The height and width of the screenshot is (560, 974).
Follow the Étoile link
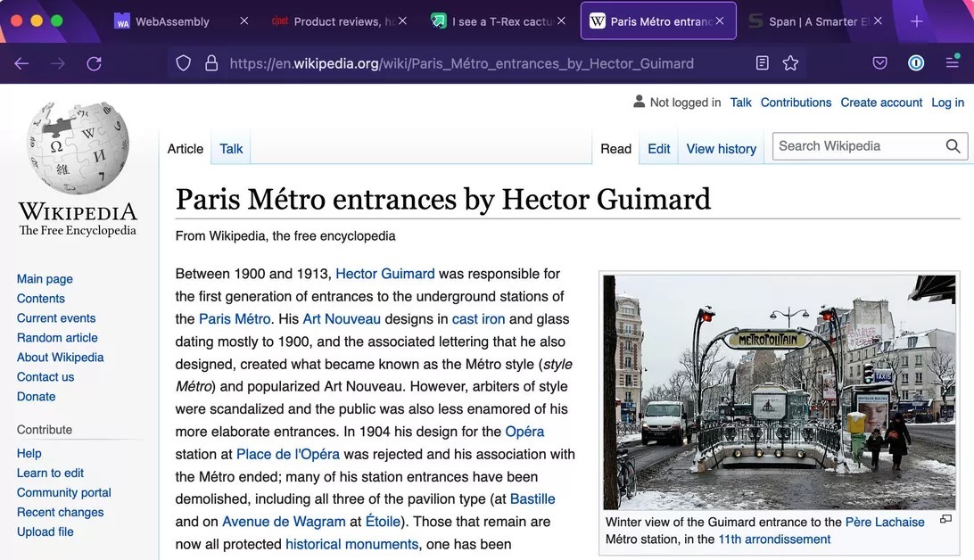pyautogui.click(x=383, y=522)
